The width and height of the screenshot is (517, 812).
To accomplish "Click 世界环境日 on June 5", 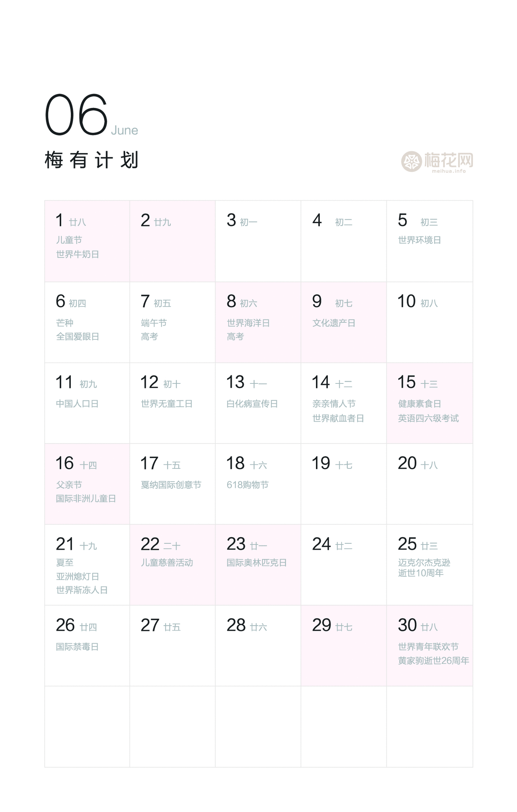I will click(419, 240).
